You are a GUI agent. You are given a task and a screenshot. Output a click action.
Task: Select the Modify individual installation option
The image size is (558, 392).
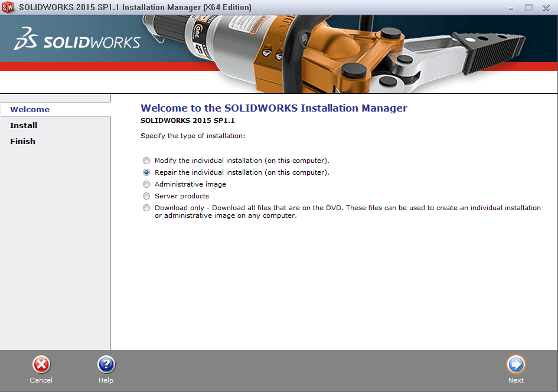point(146,160)
